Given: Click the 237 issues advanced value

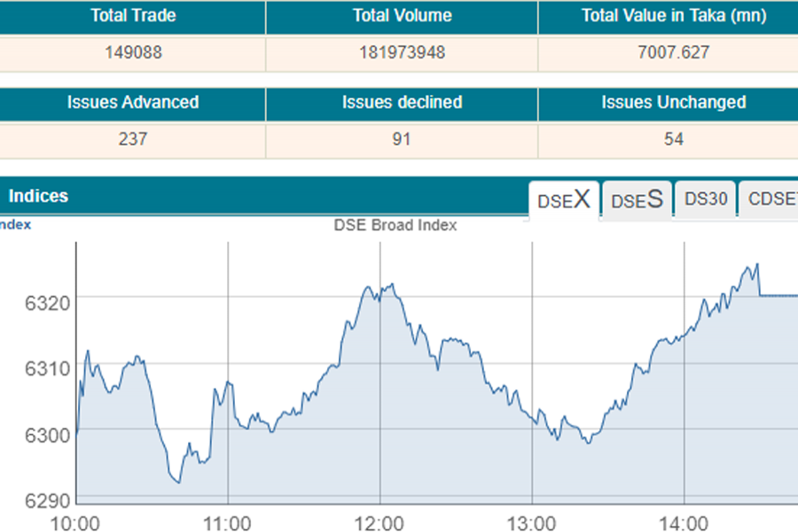Looking at the screenshot, I should coord(133,139).
